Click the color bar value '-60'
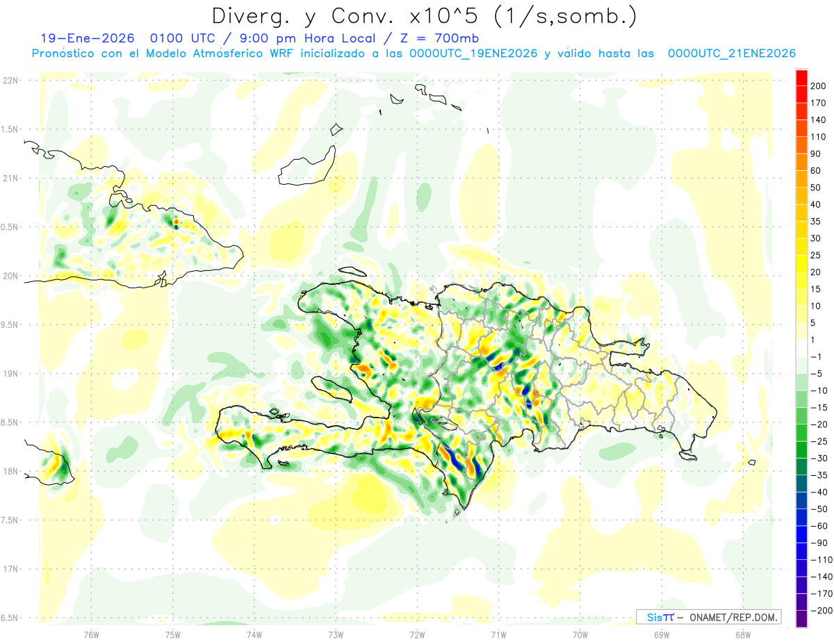 [819, 527]
